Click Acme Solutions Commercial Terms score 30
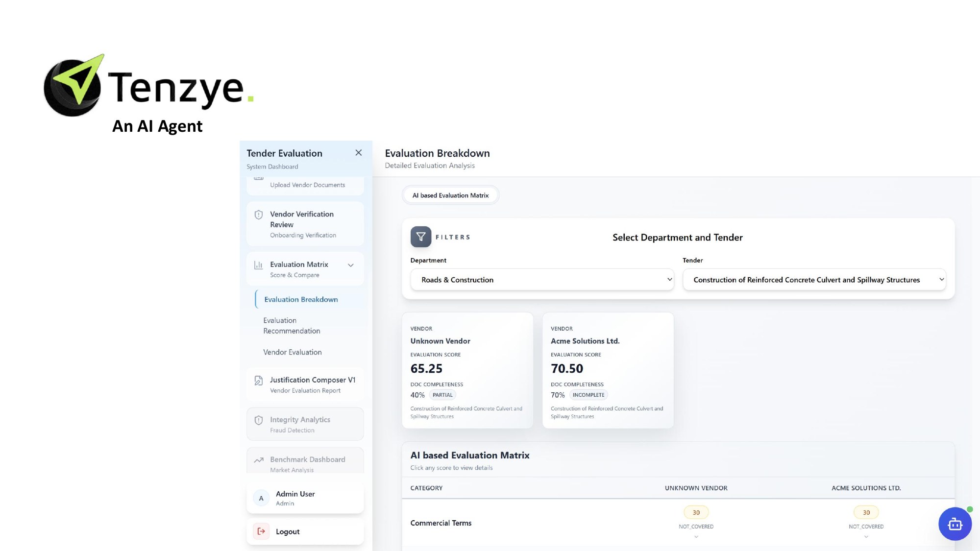This screenshot has height=551, width=980. (x=866, y=512)
